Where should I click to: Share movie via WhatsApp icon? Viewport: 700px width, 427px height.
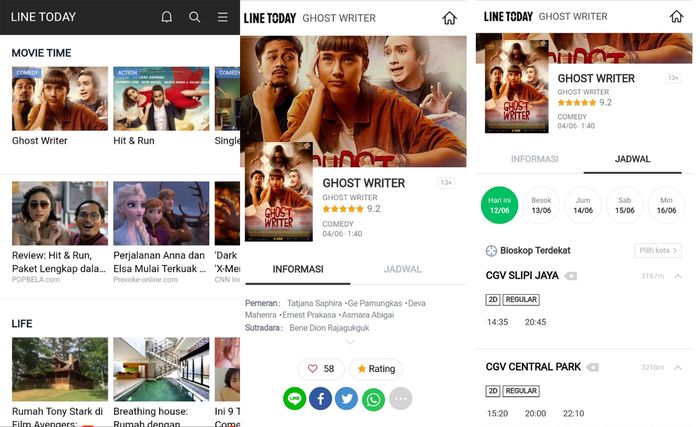(374, 398)
